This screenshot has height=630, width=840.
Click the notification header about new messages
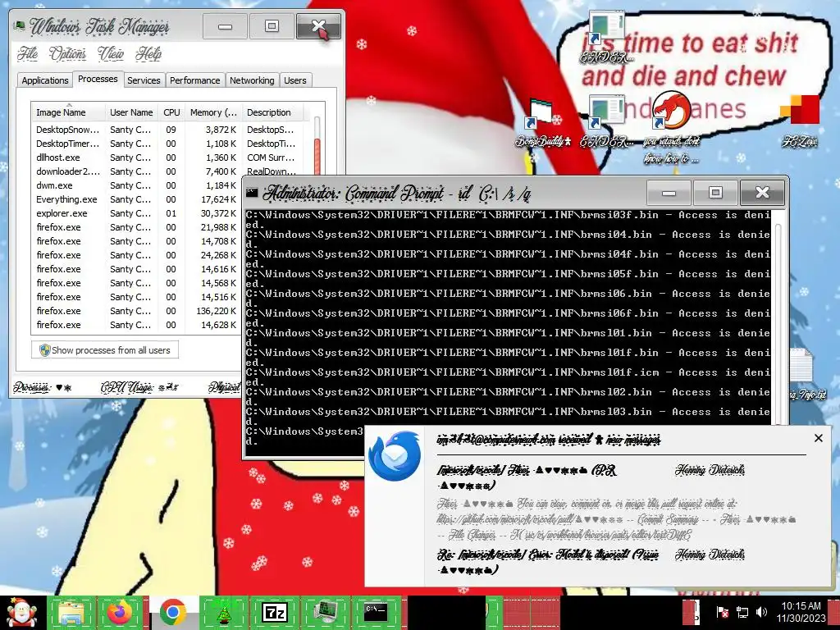[x=549, y=440]
